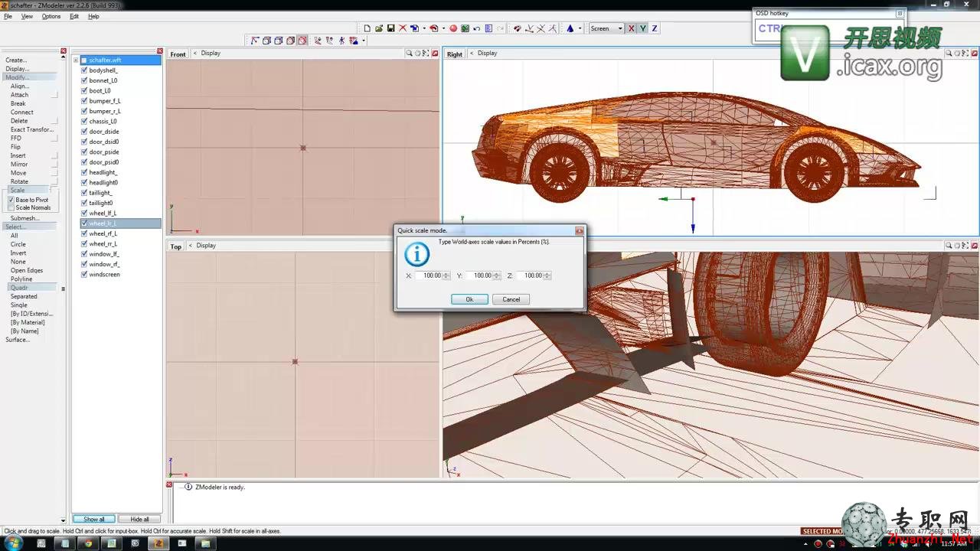
Task: Toggle the red magnet snapping icon
Action: [517, 28]
